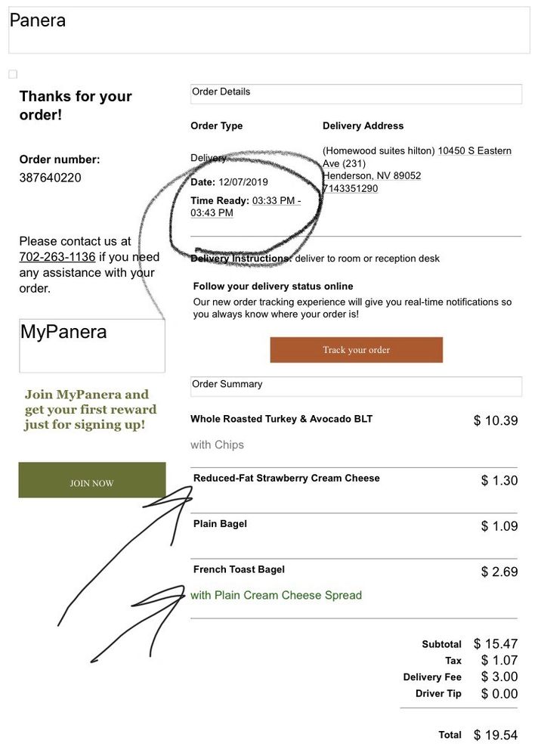Open the 10450 S Eastern Ave address link

click(x=475, y=151)
